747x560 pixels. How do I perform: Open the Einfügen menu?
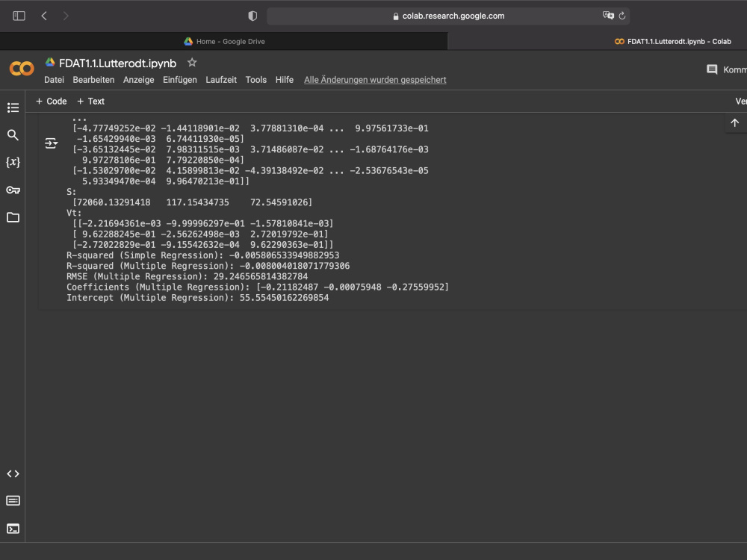click(x=179, y=80)
